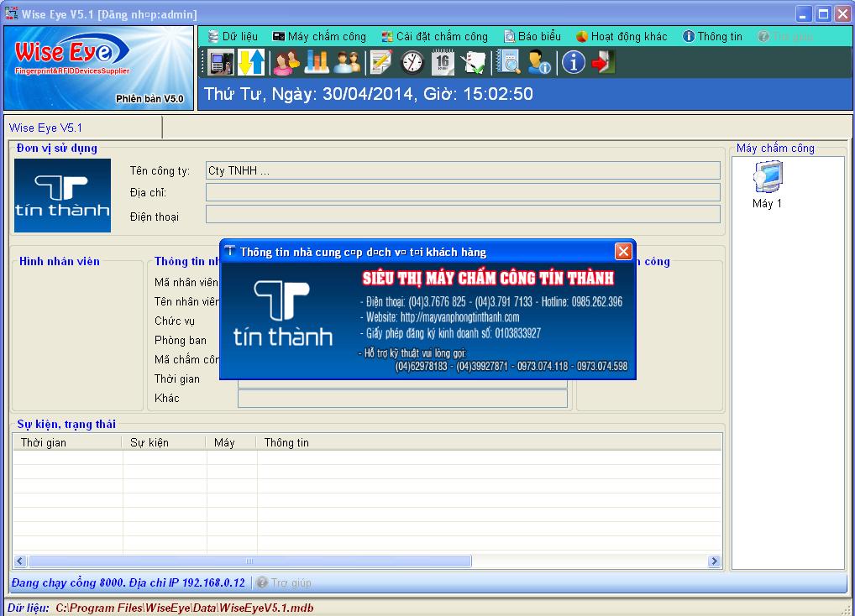Click the website mayvanphongtinthanh.com text in popup

(x=459, y=317)
